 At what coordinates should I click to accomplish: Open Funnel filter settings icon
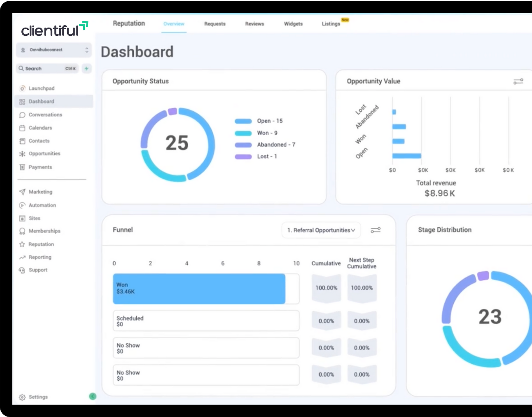coord(376,230)
